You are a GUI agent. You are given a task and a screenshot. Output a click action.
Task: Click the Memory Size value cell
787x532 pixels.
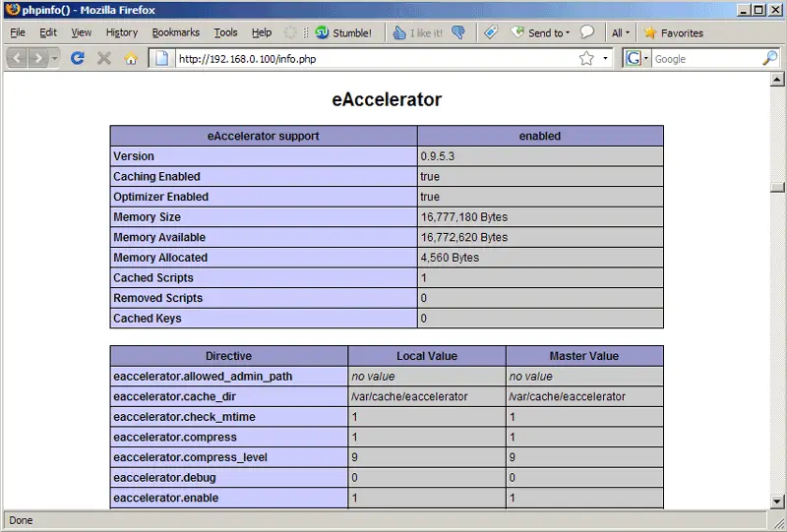[540, 216]
